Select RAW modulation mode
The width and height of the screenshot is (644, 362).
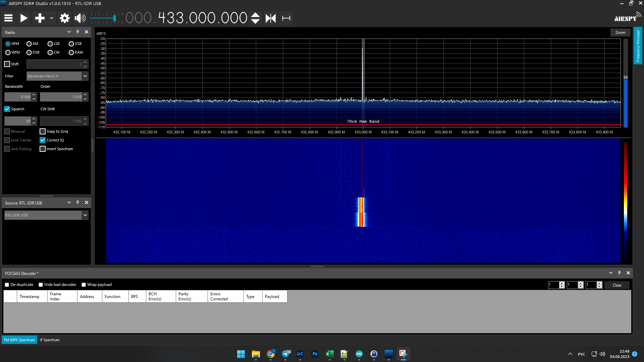pos(76,52)
